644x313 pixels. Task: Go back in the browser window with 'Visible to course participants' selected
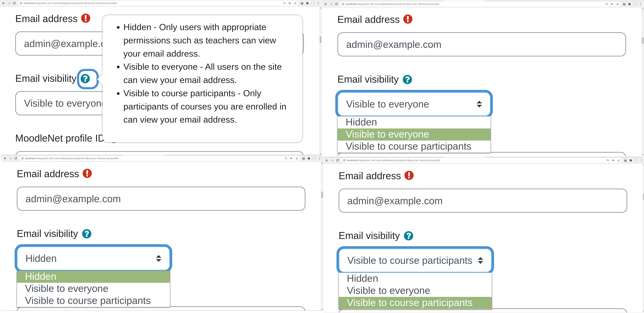click(x=327, y=160)
